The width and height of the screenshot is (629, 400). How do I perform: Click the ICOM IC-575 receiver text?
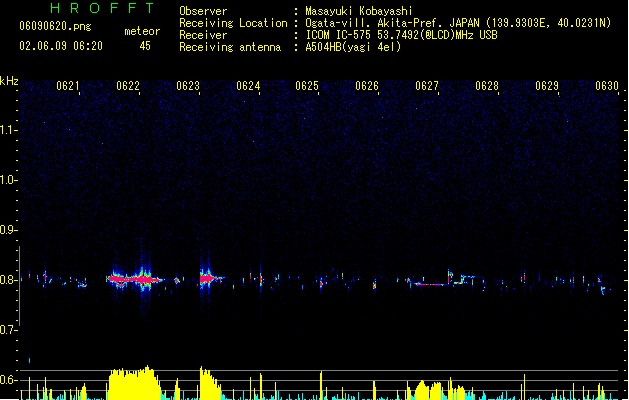point(401,35)
